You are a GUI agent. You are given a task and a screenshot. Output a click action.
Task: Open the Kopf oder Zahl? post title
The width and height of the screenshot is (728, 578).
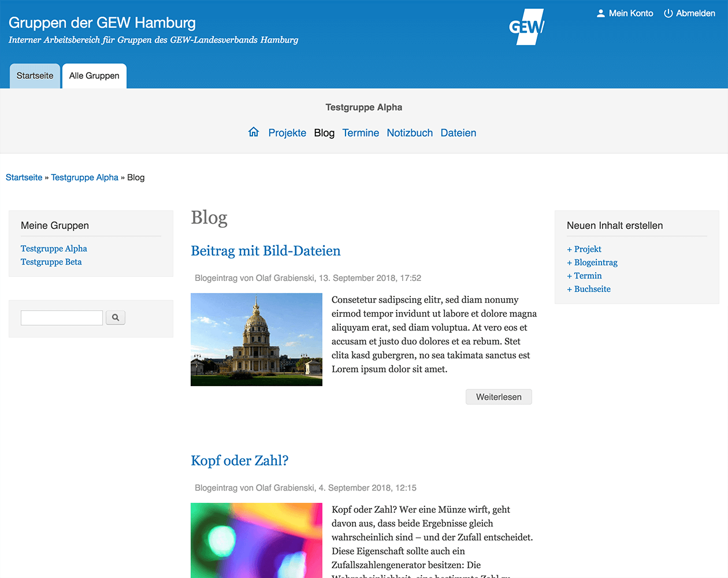coord(239,461)
